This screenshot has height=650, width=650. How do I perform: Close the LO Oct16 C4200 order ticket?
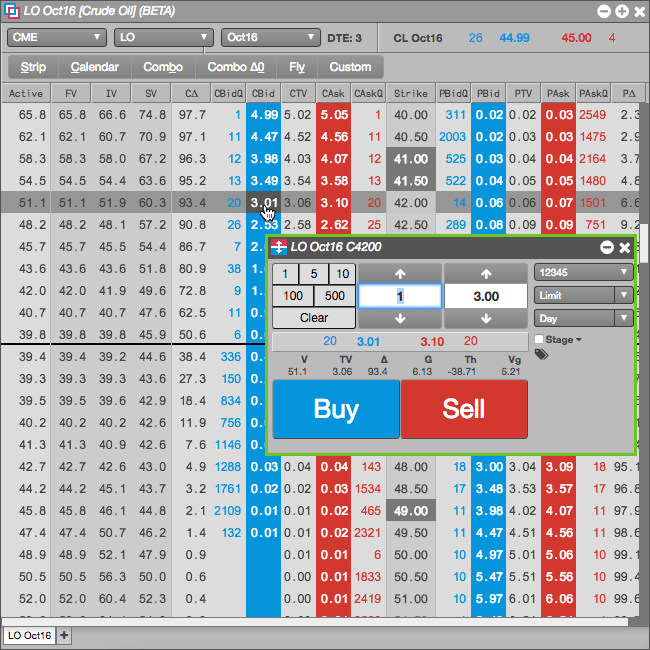pyautogui.click(x=625, y=247)
